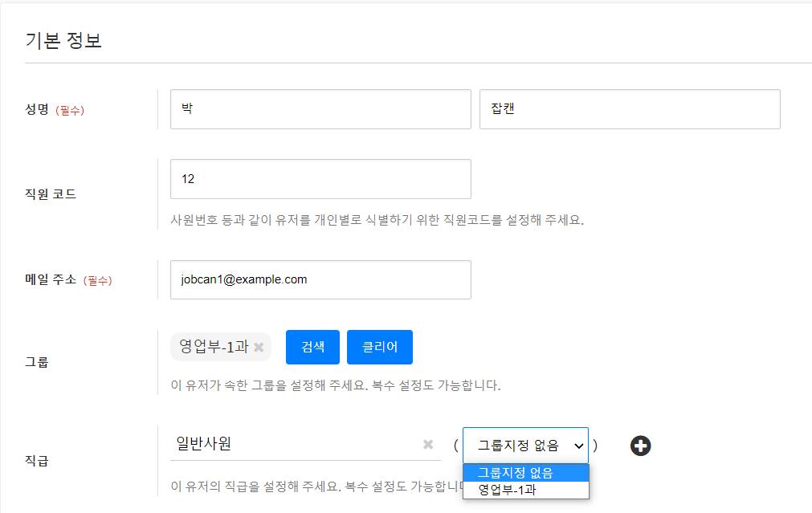The image size is (812, 513).
Task: Remove the 영업부-1과 group chip
Action: (x=259, y=348)
